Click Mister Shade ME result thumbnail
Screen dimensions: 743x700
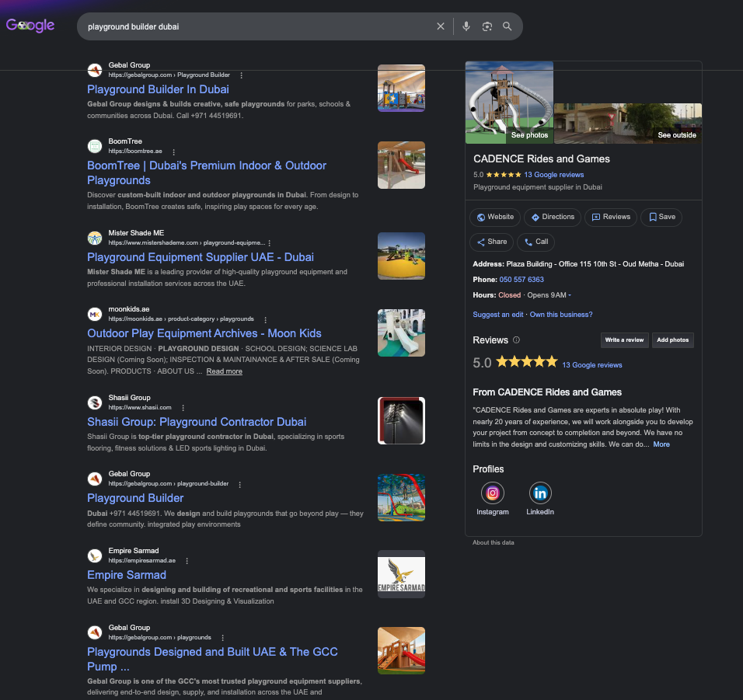[401, 256]
